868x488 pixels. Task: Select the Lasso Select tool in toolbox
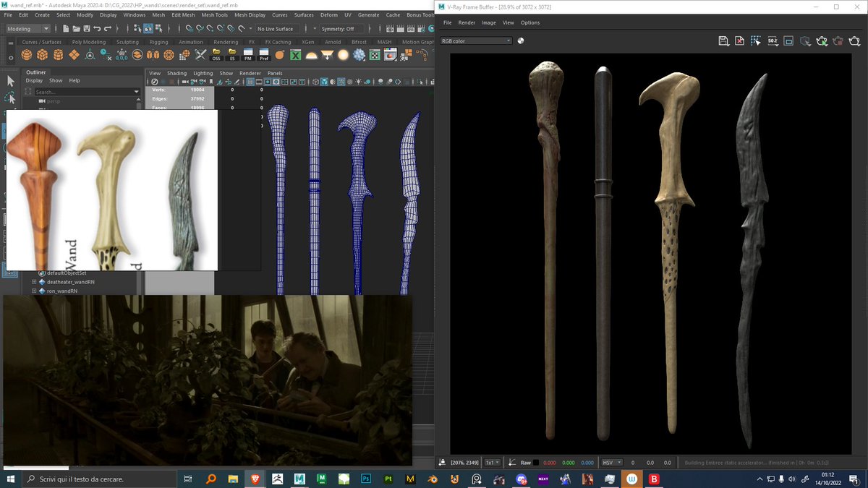coord(10,97)
